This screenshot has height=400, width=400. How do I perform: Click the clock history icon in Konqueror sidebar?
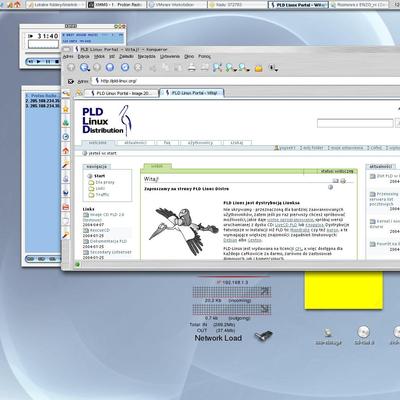[66, 136]
